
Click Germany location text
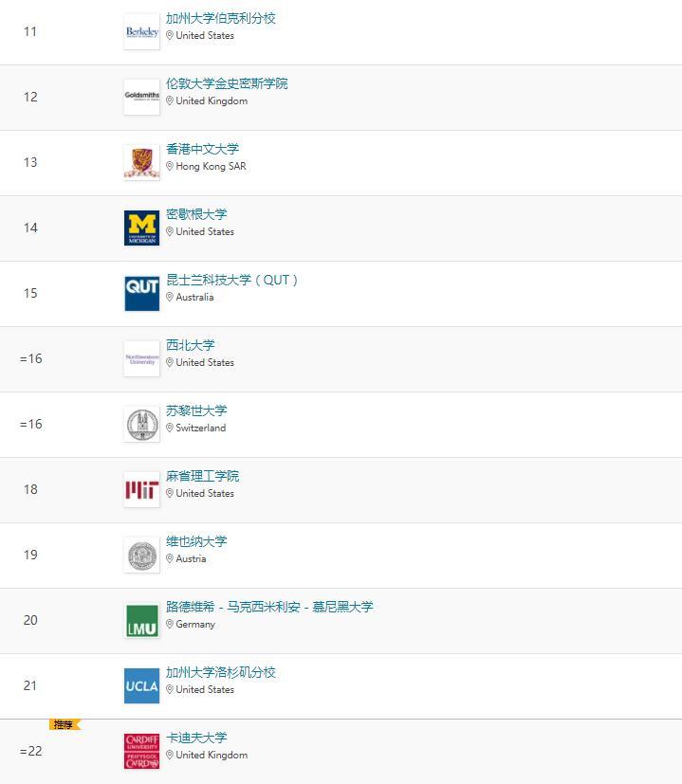[x=195, y=625]
